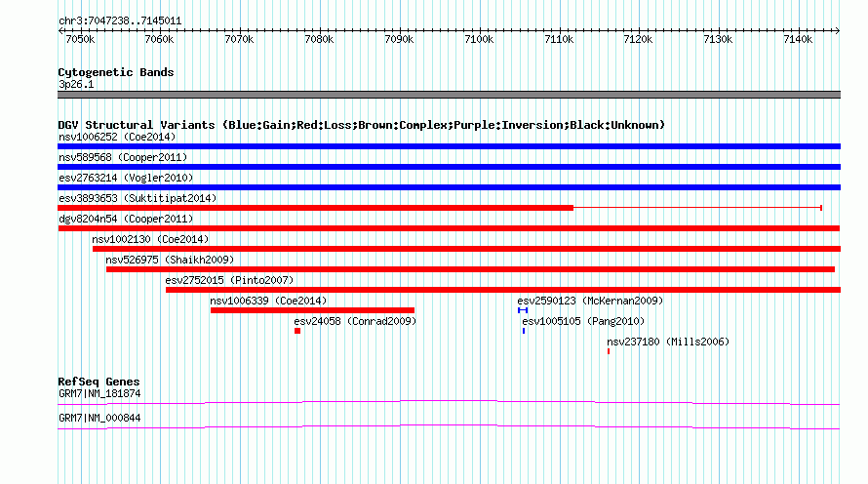Open the esv3893653 (Suktitipat2014) label
868x484 pixels.
(x=138, y=198)
